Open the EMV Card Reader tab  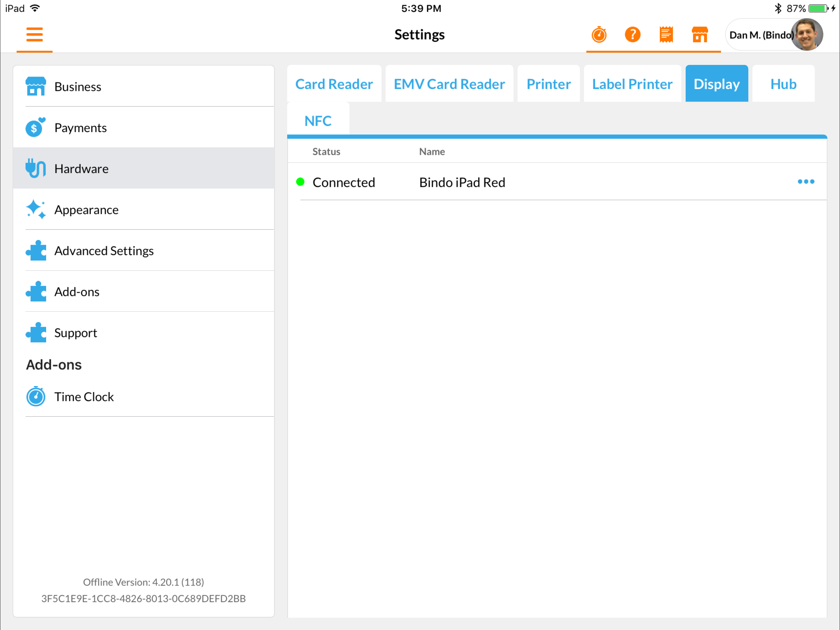click(x=449, y=84)
